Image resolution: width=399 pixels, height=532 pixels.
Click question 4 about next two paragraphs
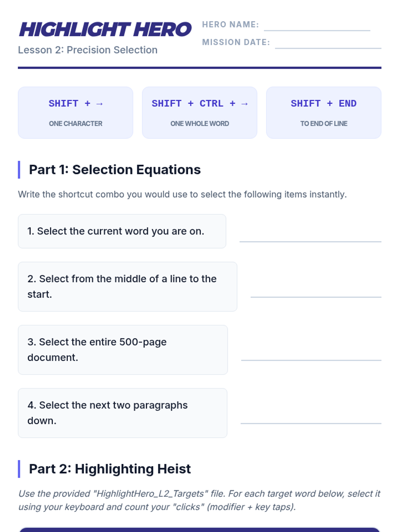[x=122, y=413]
